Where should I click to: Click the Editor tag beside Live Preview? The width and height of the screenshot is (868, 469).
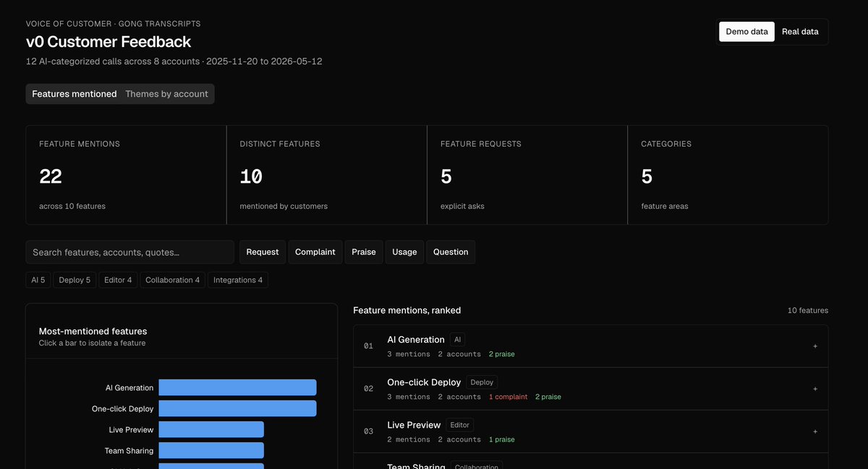460,425
